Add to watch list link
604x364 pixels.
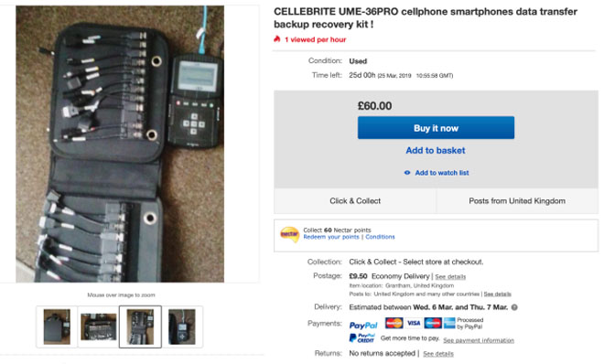click(x=442, y=173)
